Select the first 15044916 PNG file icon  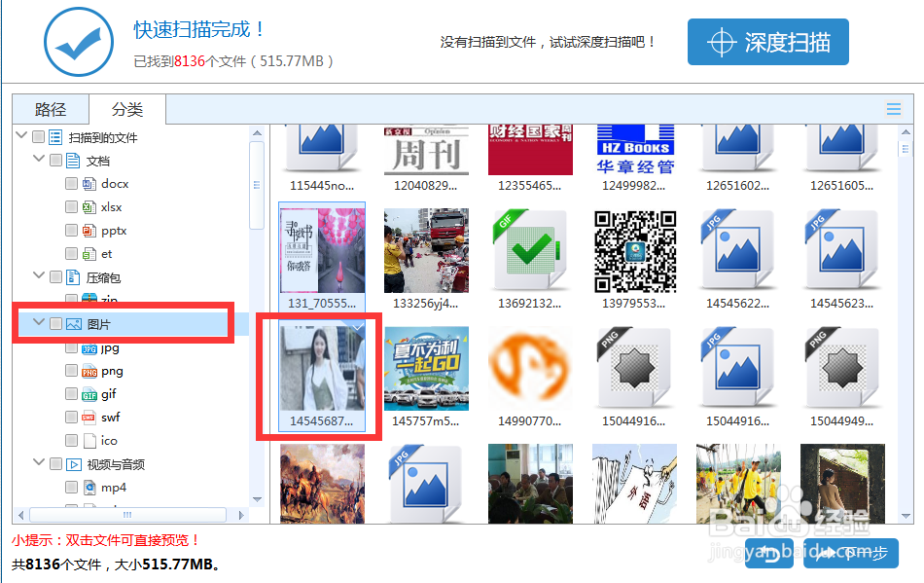pos(633,369)
